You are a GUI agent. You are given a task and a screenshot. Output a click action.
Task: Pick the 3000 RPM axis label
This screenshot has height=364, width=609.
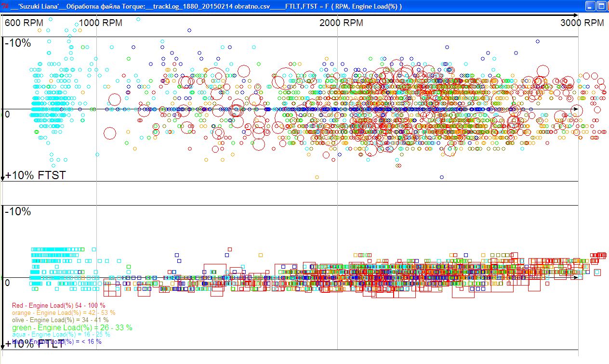point(582,23)
